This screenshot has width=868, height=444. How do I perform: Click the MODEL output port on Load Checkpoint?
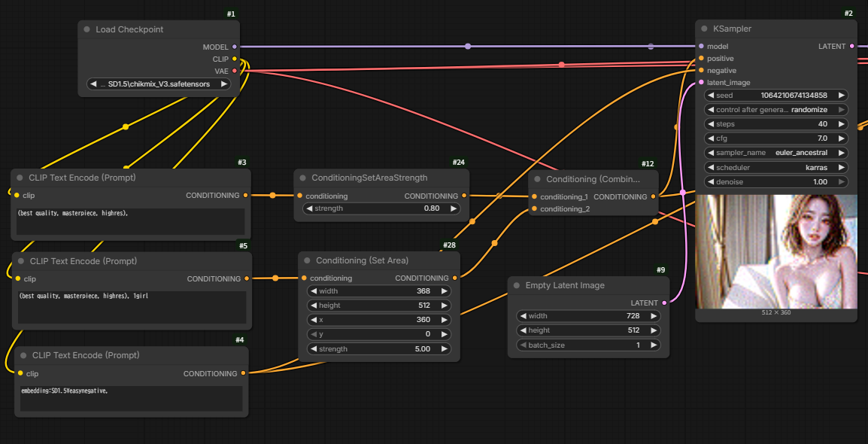pyautogui.click(x=235, y=47)
